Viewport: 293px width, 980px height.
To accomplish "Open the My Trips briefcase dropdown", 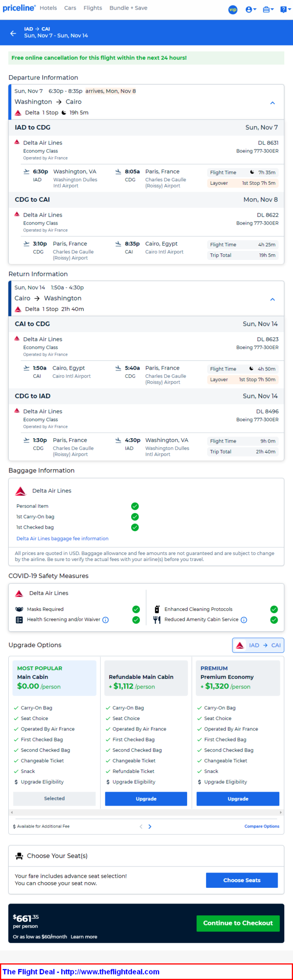I will pyautogui.click(x=268, y=10).
